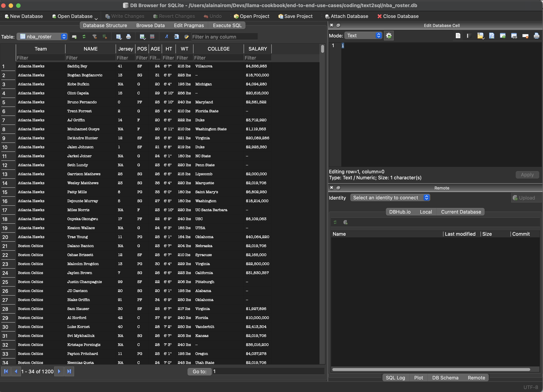Viewport: 543px width, 392px height.
Task: Click the NAME column filter field
Action: [x=90, y=58]
